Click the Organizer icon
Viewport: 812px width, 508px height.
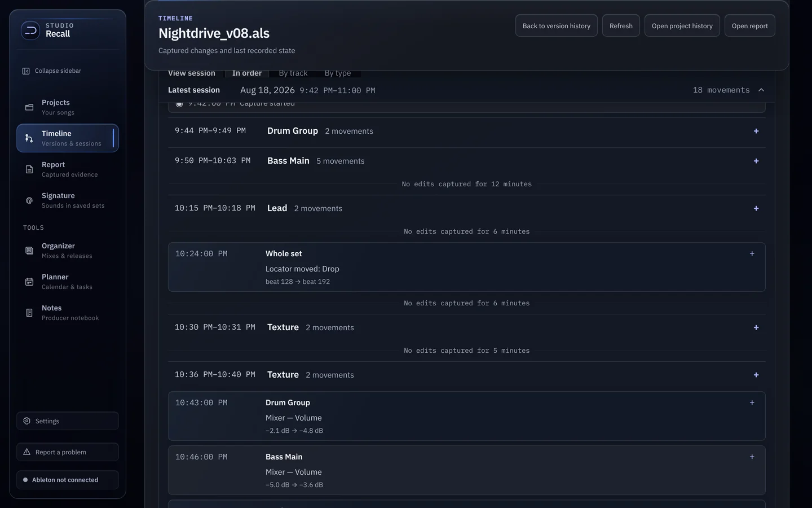click(x=29, y=251)
